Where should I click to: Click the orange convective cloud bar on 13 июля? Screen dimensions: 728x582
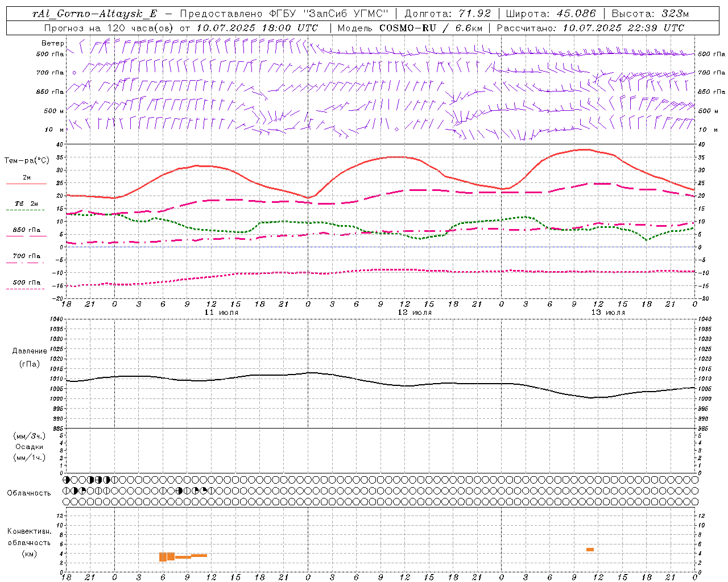pyautogui.click(x=590, y=550)
